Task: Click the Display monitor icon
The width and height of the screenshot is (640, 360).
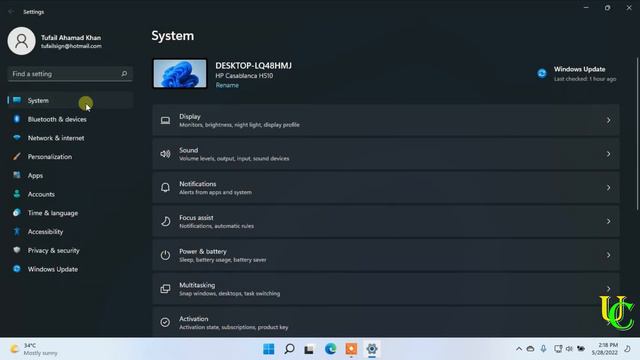Action: (165, 120)
